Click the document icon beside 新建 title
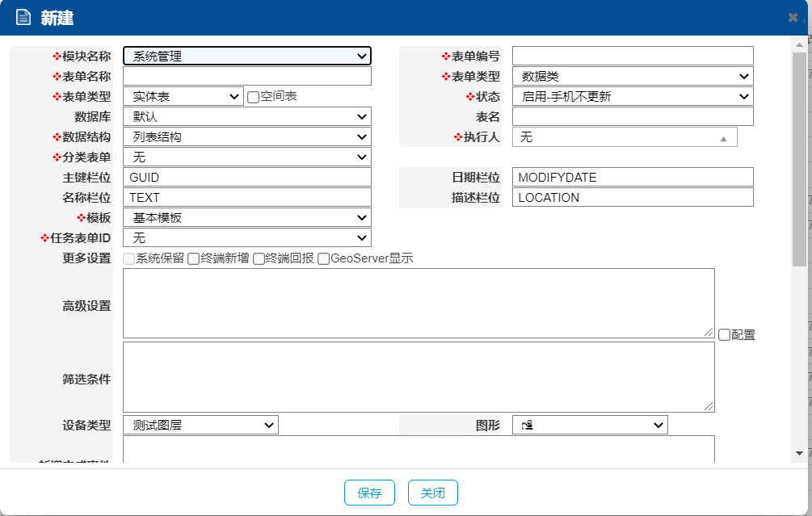This screenshot has height=516, width=812. (23, 17)
